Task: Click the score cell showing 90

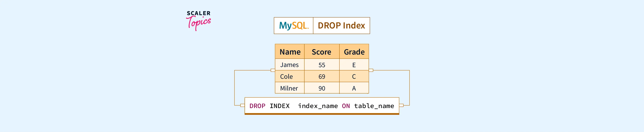Action: click(322, 88)
